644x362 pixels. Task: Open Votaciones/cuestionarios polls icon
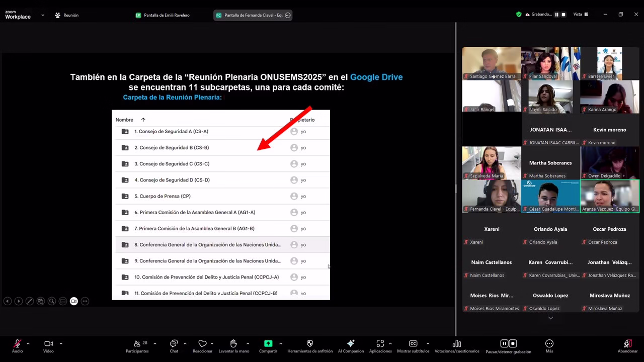[x=457, y=344]
